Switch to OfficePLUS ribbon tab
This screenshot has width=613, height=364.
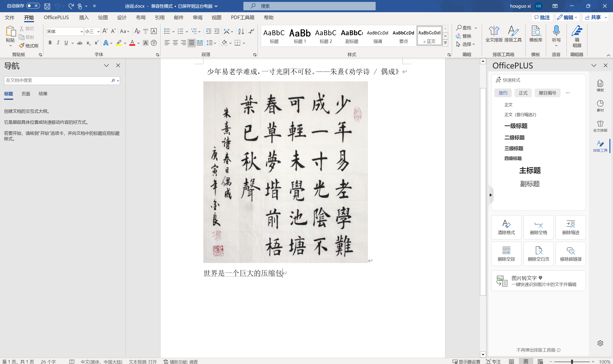click(56, 17)
